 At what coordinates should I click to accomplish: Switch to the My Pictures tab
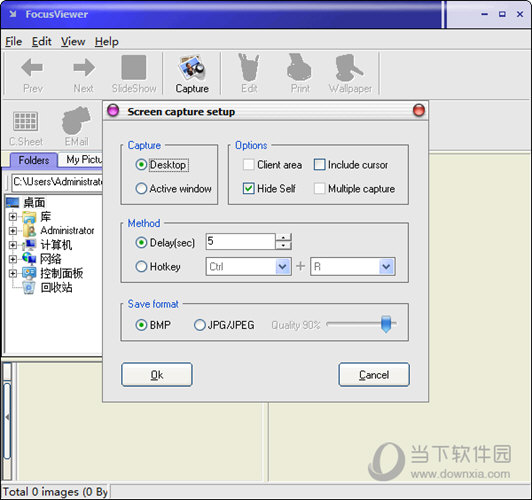(x=81, y=159)
